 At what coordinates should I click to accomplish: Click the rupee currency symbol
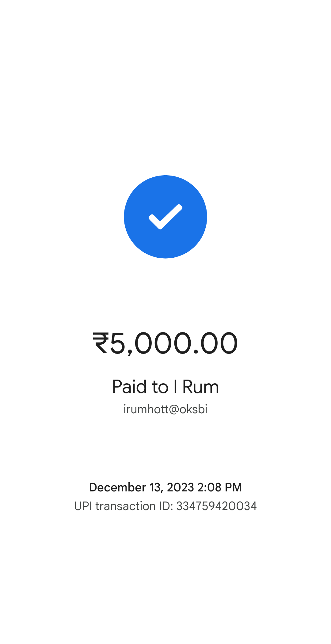(101, 343)
